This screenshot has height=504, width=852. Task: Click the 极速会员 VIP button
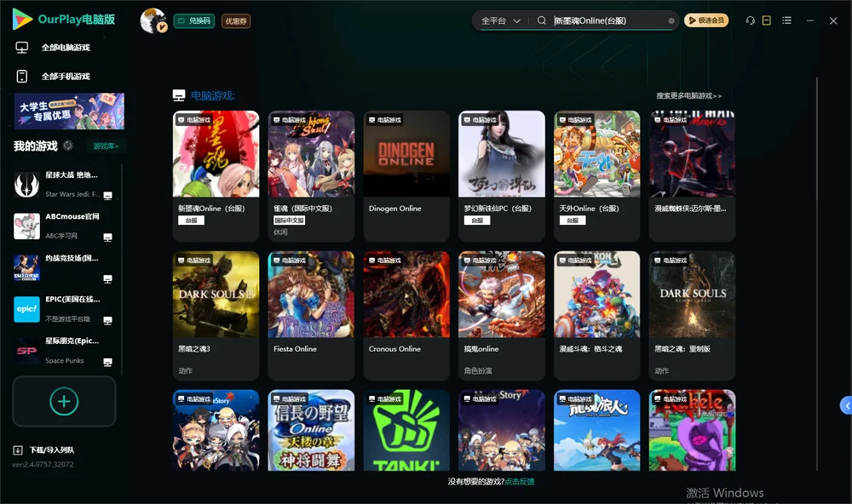pos(706,20)
